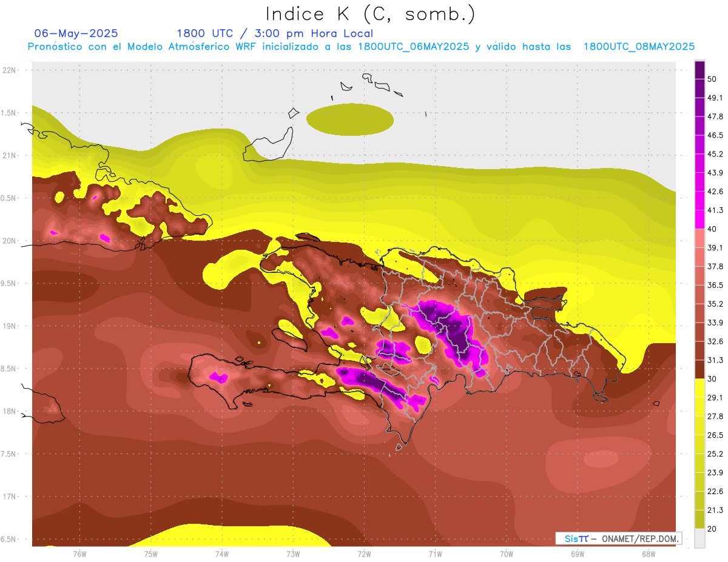The height and width of the screenshot is (562, 728).
Task: Click legend value "27.8"
Action: click(715, 416)
